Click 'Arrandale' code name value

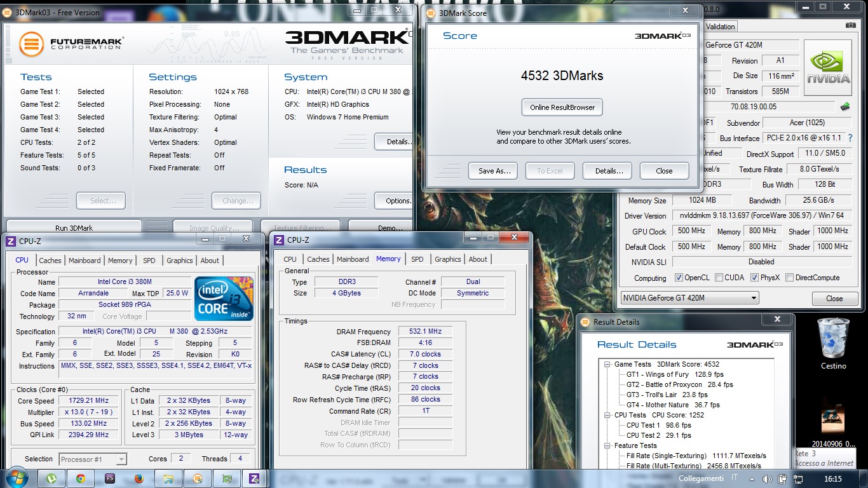tap(95, 293)
